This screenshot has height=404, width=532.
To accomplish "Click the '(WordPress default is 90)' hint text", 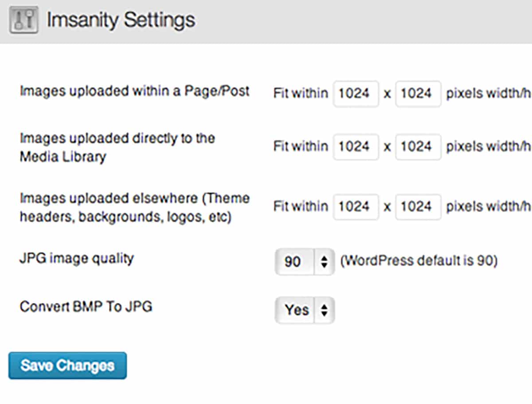I will tap(419, 261).
